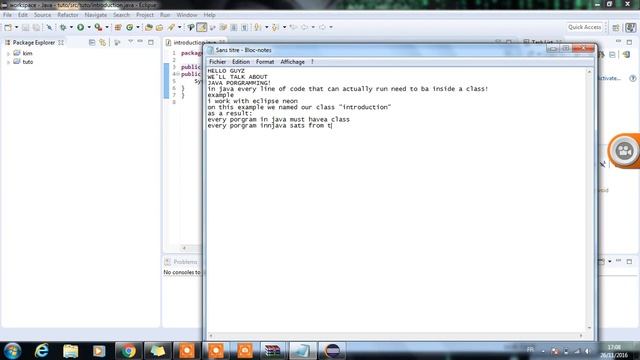Open the Run dropdown arrow

pyautogui.click(x=89, y=27)
